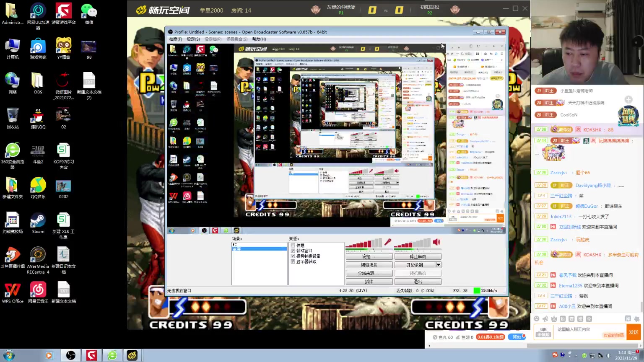The width and height of the screenshot is (644, 362).
Task: Open the 网易云音乐 desktop icon
Action: pyautogui.click(x=38, y=292)
